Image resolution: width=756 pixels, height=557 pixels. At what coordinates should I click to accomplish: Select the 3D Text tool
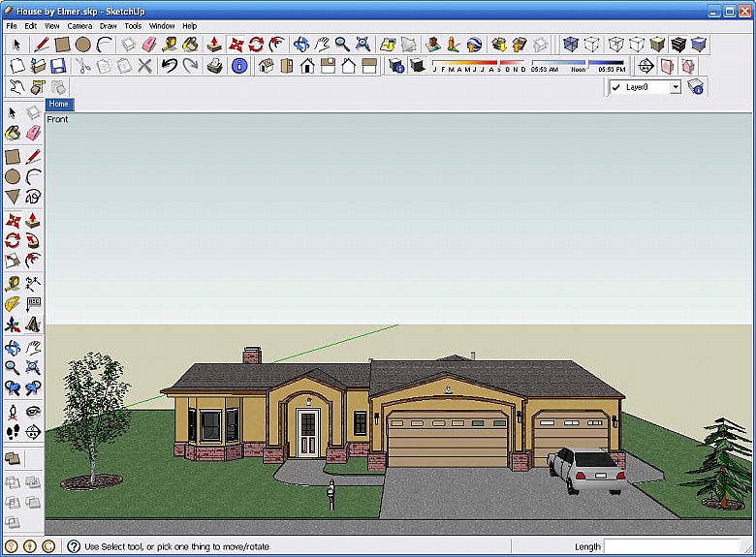(33, 325)
